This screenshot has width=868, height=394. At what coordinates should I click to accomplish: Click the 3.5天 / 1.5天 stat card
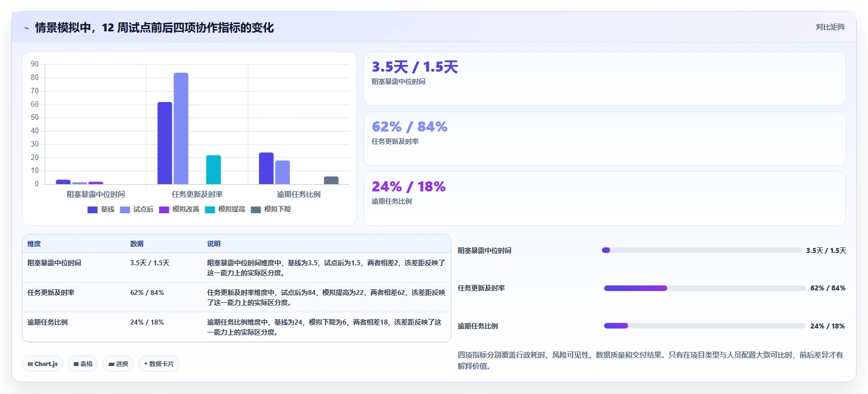click(x=605, y=78)
